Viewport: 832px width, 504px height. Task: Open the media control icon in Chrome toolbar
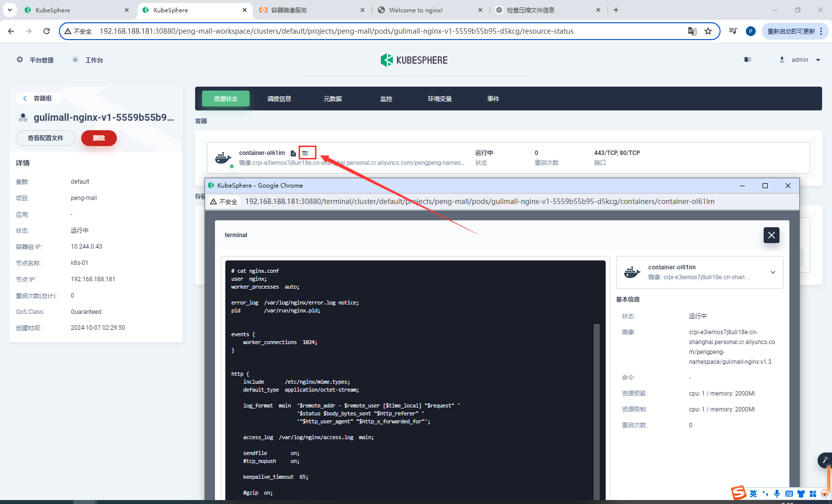[733, 31]
